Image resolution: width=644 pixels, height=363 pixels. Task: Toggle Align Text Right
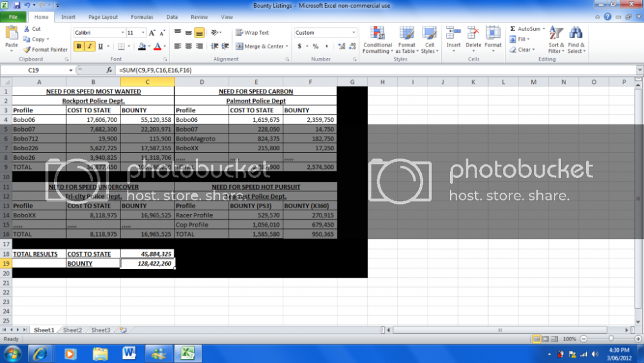199,46
